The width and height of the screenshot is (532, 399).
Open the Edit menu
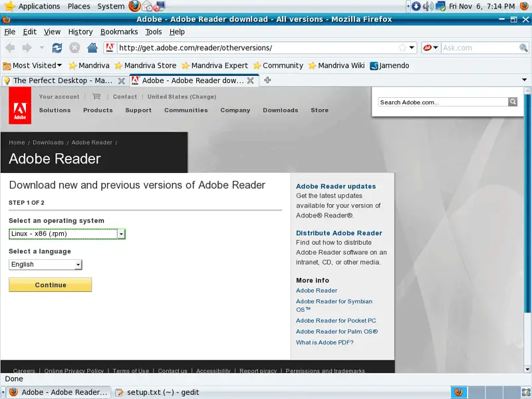pos(29,32)
